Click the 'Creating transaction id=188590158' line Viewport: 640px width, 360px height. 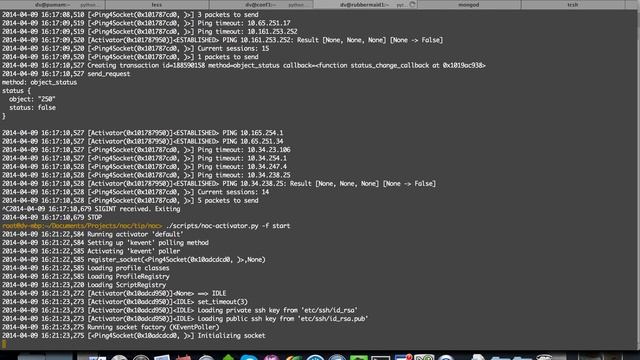[244, 65]
